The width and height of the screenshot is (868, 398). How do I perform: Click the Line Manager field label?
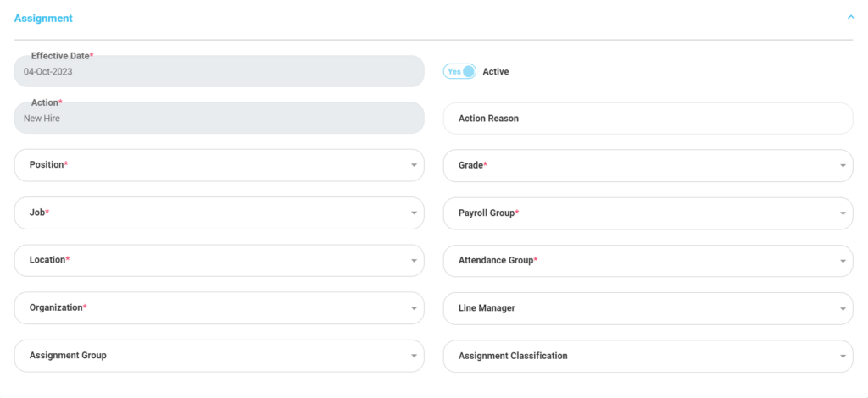click(x=487, y=308)
